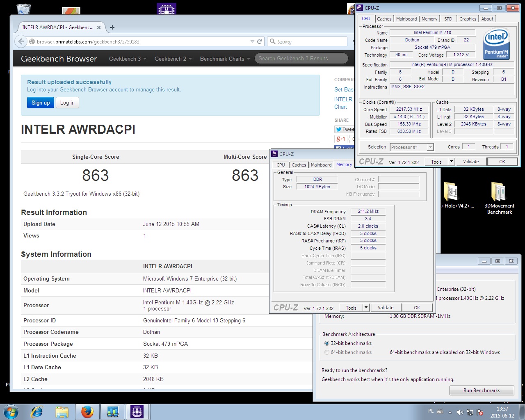Click the Firefox back arrow button
This screenshot has width=525, height=420.
[x=21, y=41]
